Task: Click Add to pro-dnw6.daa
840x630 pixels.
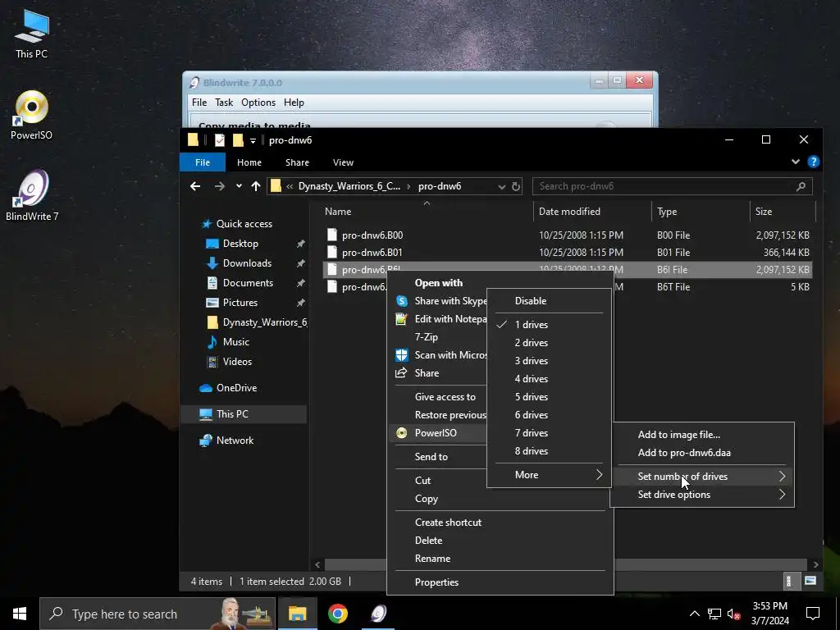Action: point(702,453)
